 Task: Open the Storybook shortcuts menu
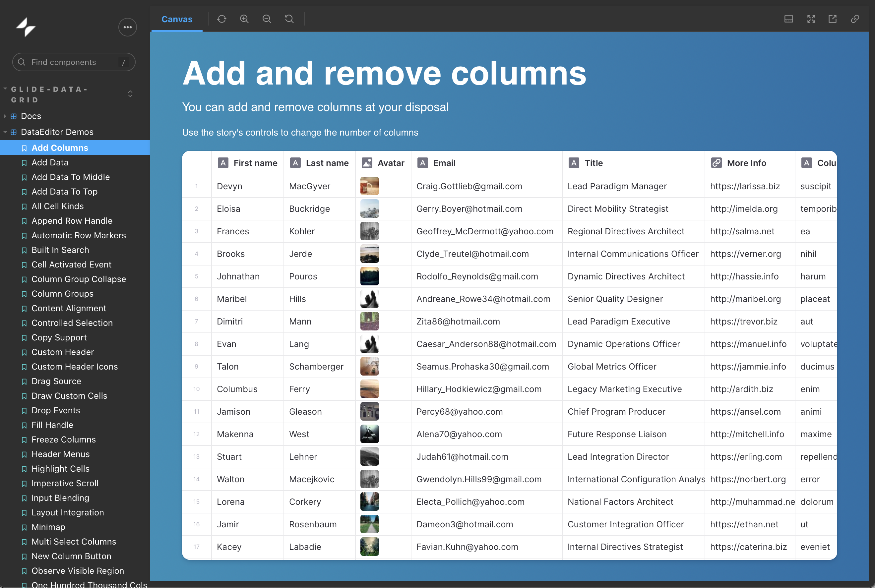click(127, 27)
